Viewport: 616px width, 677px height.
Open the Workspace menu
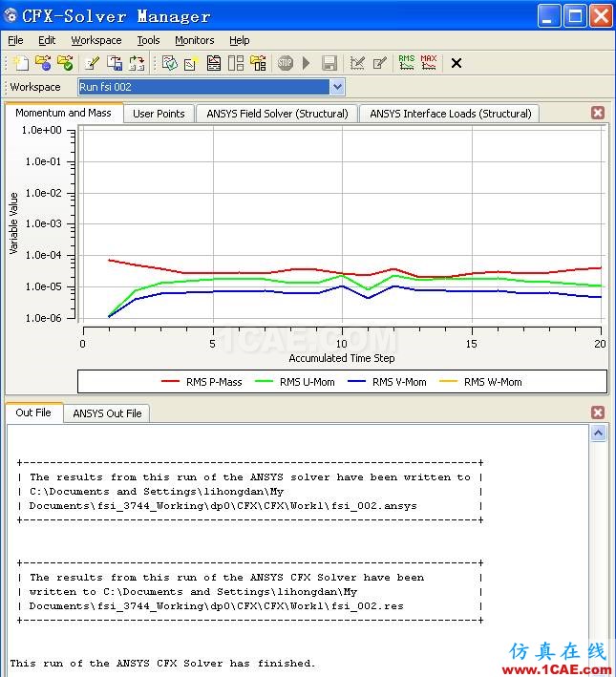pyautogui.click(x=96, y=40)
